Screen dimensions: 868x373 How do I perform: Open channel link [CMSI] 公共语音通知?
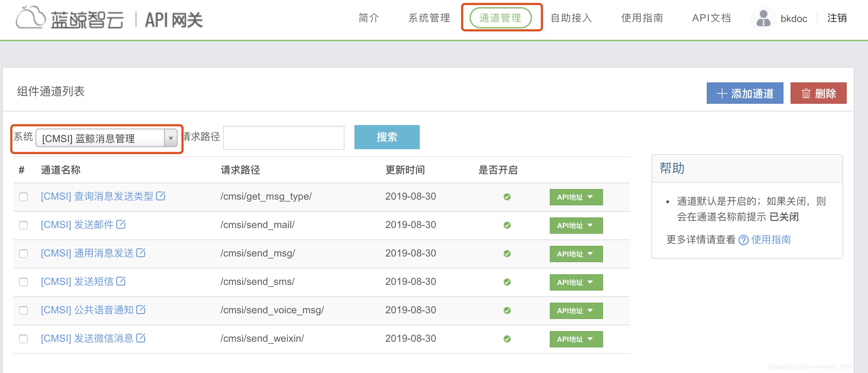[x=87, y=310]
